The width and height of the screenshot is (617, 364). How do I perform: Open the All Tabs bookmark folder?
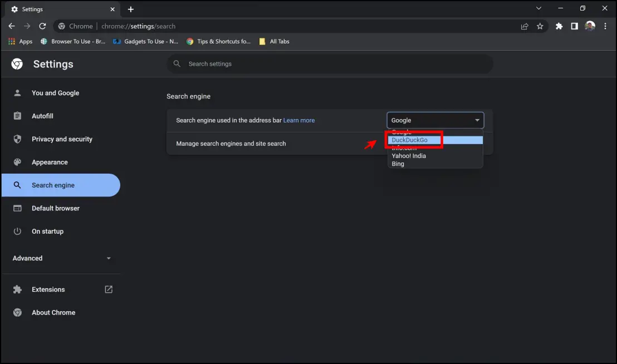coord(275,41)
